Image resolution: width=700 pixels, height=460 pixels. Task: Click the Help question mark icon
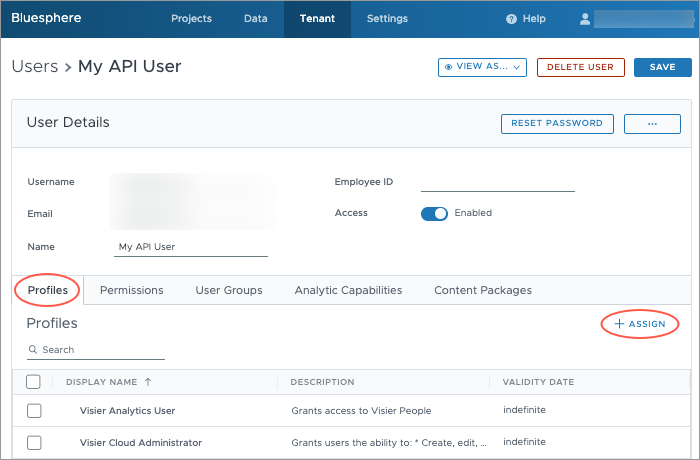tap(511, 19)
